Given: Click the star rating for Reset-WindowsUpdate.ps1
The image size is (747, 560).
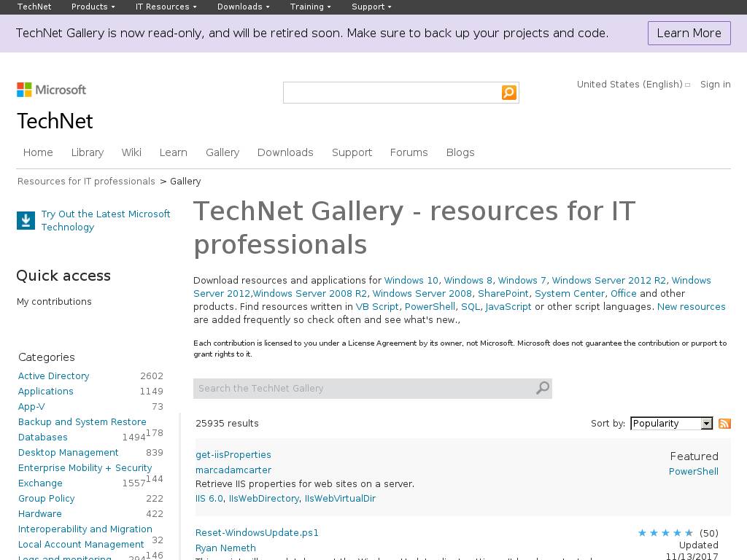Looking at the screenshot, I should (x=665, y=533).
